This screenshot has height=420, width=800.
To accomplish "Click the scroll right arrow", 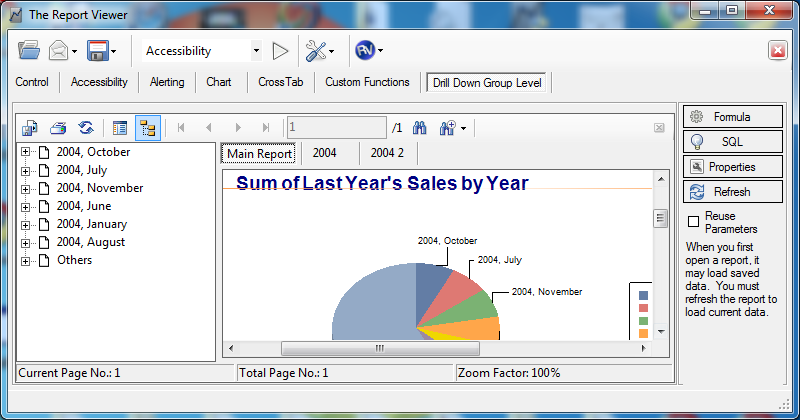I will (x=643, y=349).
